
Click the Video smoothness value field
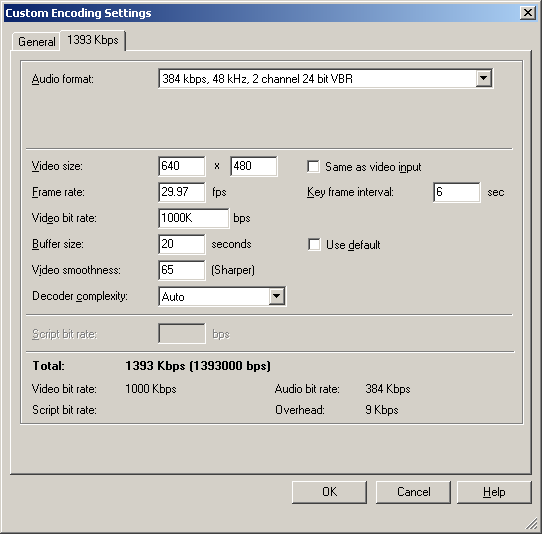[x=182, y=270]
